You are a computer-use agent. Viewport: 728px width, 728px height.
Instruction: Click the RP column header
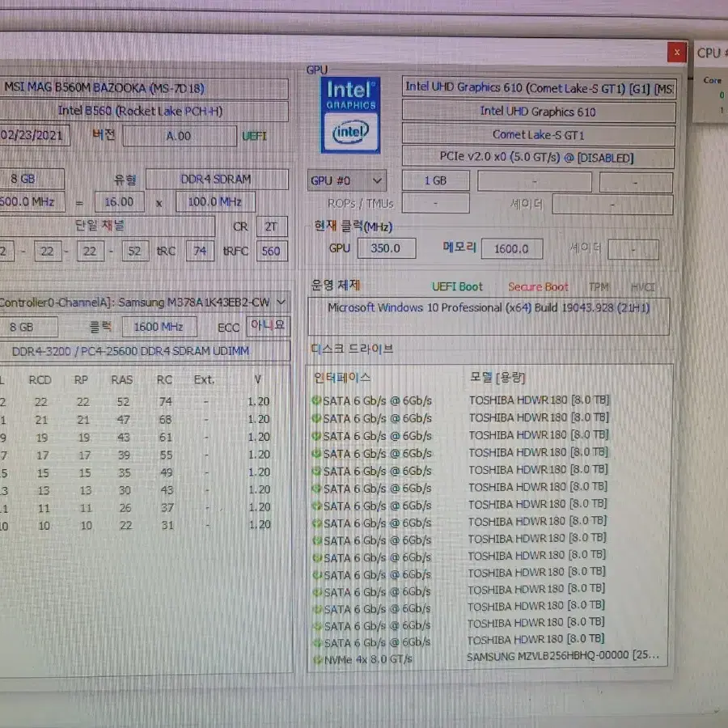pos(81,380)
